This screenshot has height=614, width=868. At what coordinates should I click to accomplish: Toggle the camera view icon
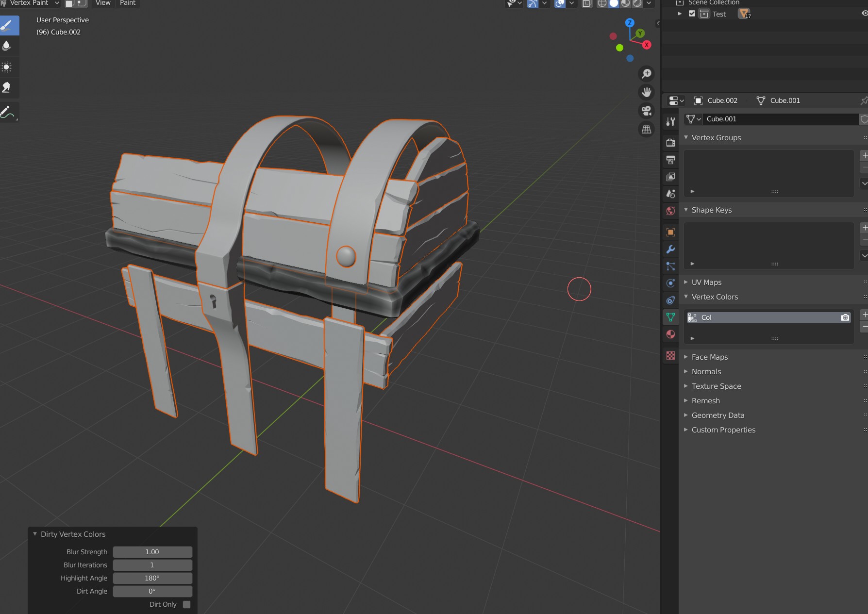click(647, 111)
